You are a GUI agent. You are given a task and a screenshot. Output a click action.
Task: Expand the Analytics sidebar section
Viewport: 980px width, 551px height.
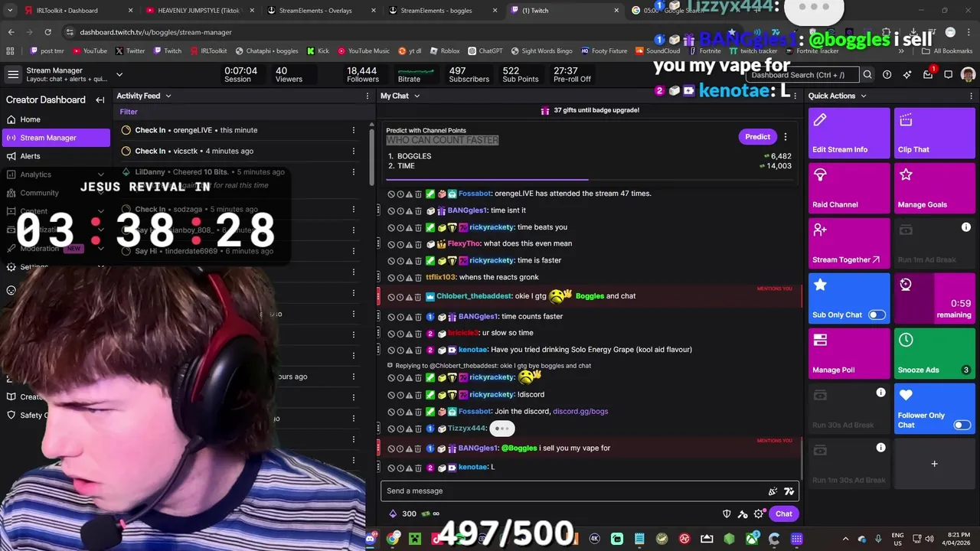(100, 174)
